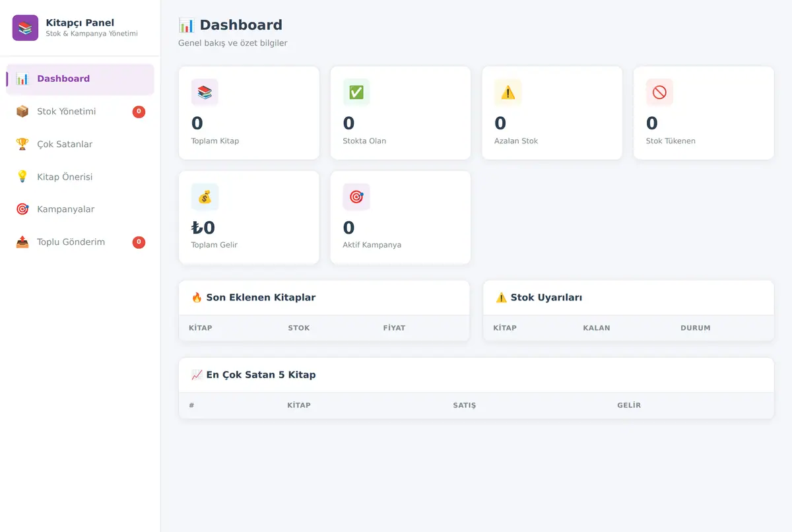
Task: Click the Kitap Önerisi lightbulb icon
Action: pos(22,177)
